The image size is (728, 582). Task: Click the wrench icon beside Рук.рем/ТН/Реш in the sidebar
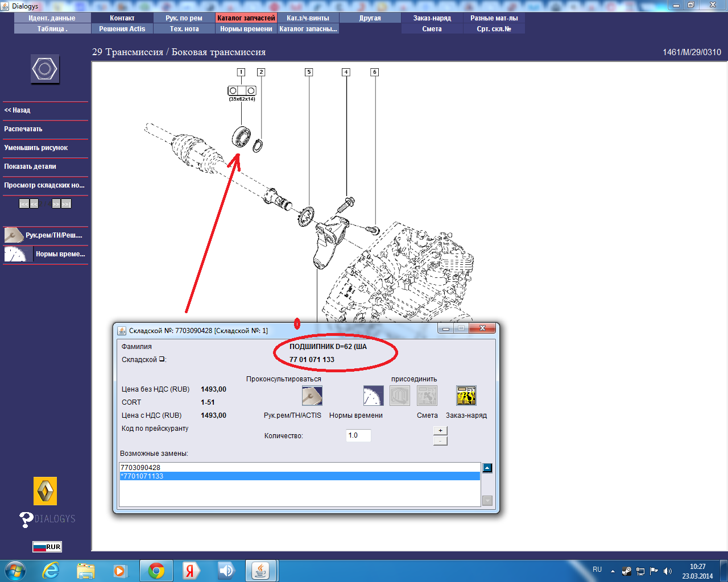click(x=14, y=235)
